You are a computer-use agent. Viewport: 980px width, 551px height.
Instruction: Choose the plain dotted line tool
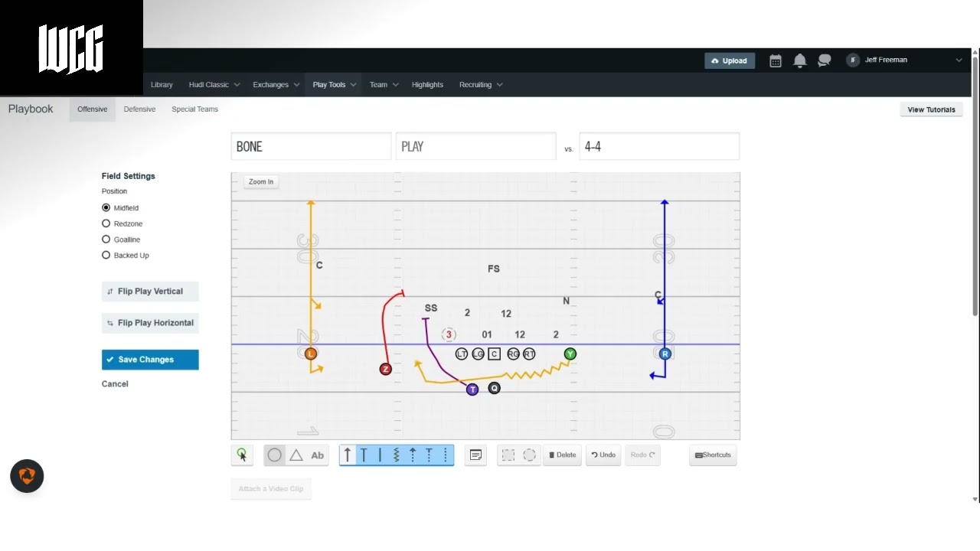click(x=446, y=455)
